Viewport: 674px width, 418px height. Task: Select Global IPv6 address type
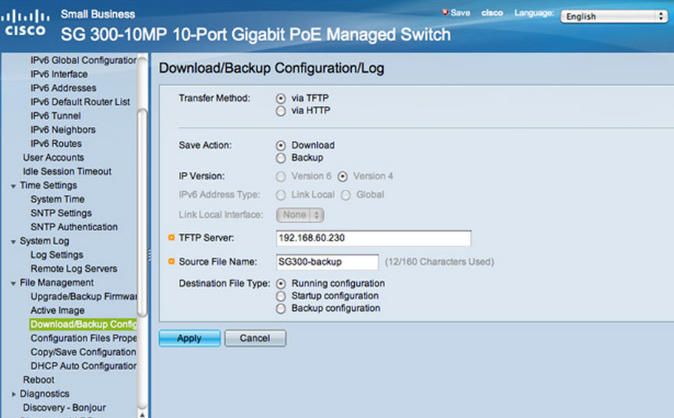[x=346, y=195]
